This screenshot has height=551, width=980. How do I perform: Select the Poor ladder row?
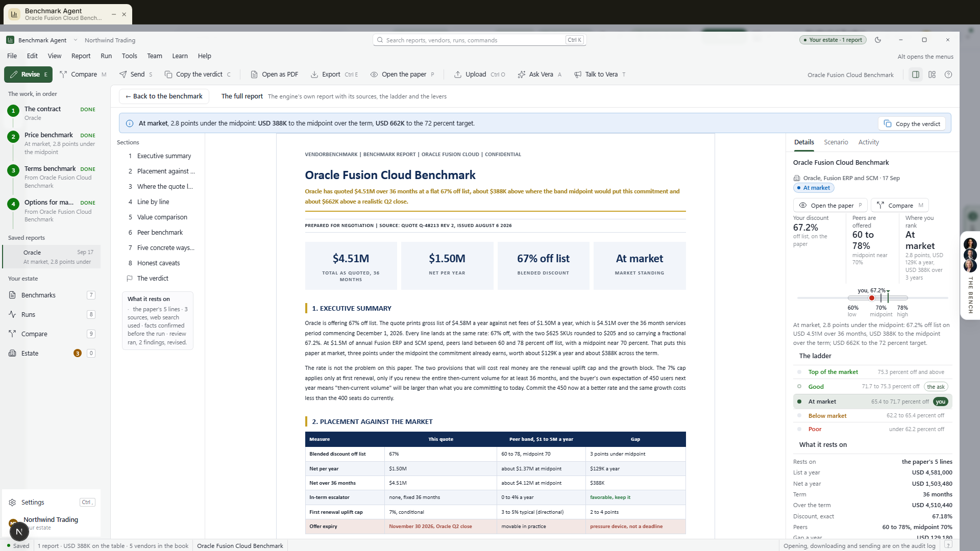(873, 429)
